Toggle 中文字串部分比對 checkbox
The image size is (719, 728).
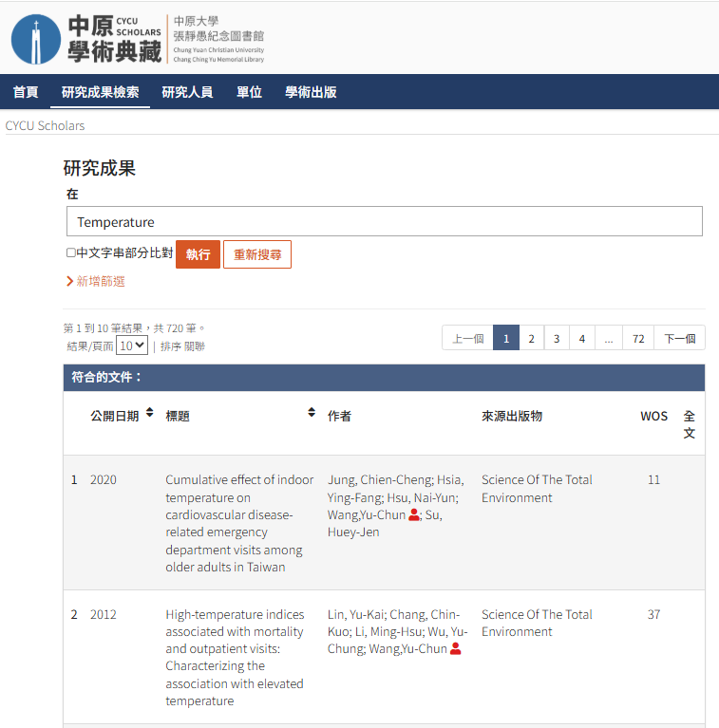(70, 253)
